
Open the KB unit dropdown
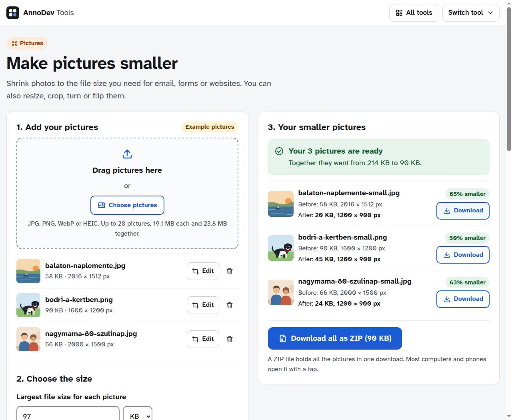coord(138,413)
